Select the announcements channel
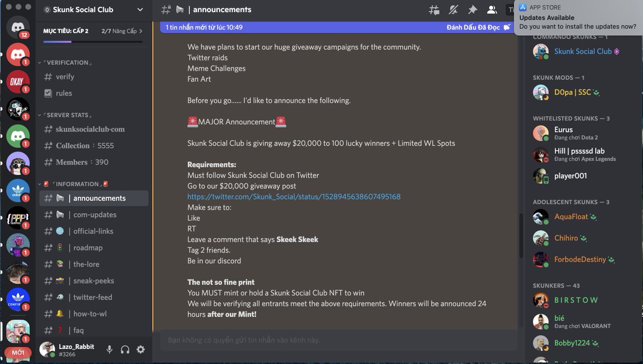The image size is (643, 364). click(x=94, y=198)
